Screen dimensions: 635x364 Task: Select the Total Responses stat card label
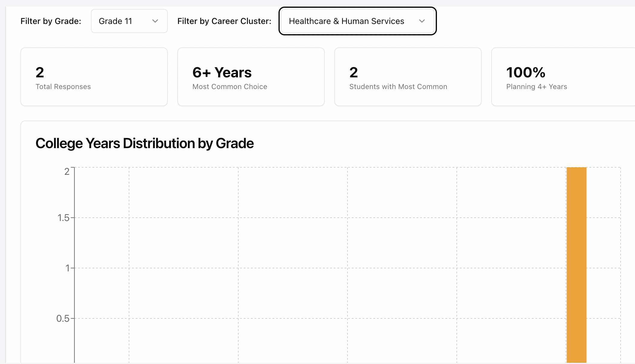click(63, 87)
